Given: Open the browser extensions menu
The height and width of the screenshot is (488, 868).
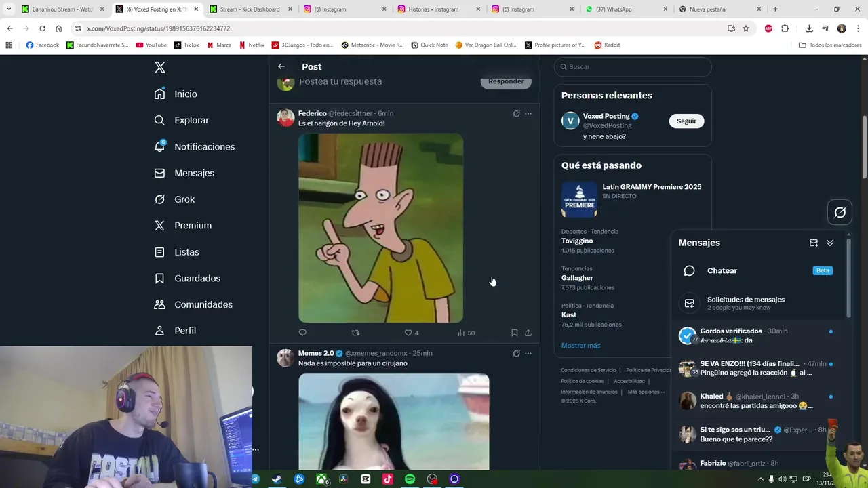Looking at the screenshot, I should [785, 28].
